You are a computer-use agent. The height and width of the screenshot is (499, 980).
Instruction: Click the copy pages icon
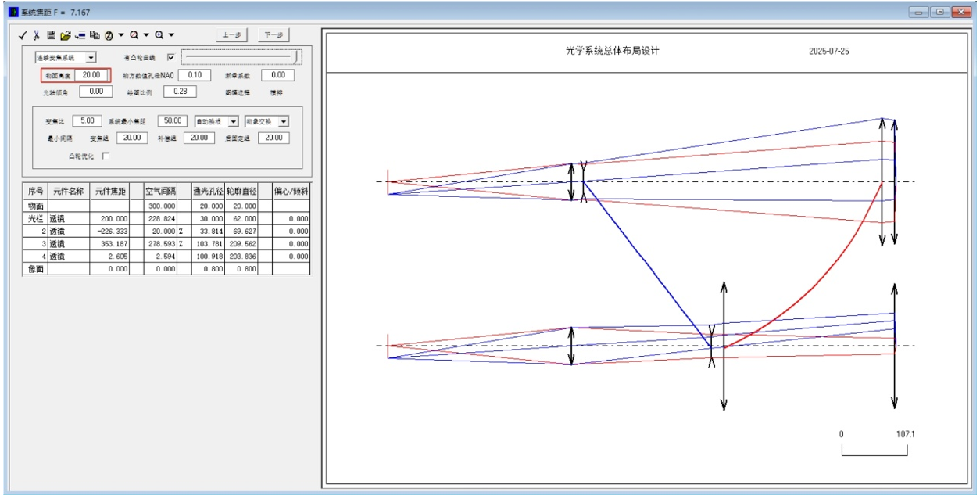[x=95, y=35]
